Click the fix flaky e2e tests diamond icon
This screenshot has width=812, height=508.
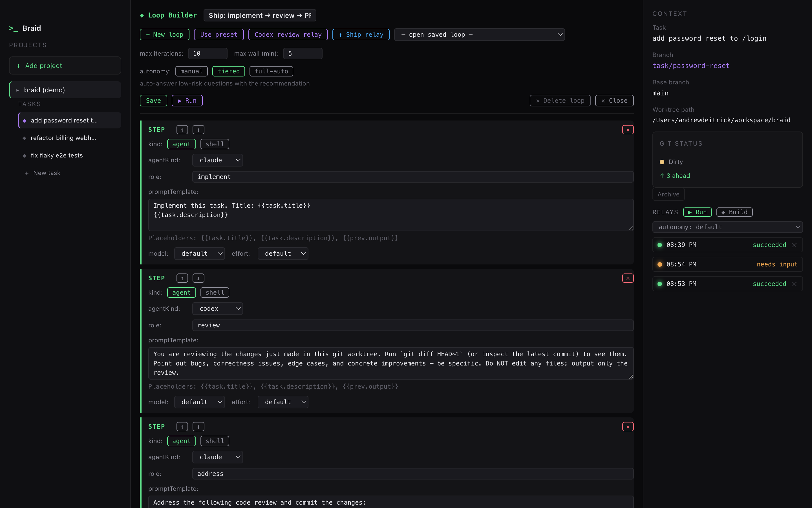tap(25, 156)
